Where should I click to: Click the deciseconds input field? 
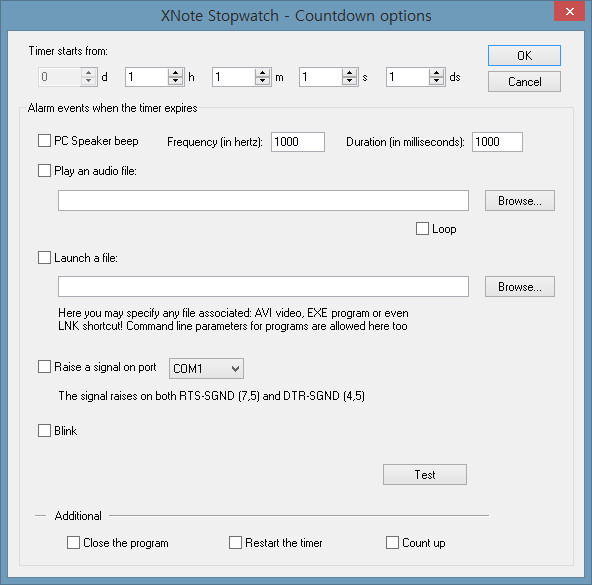point(408,77)
